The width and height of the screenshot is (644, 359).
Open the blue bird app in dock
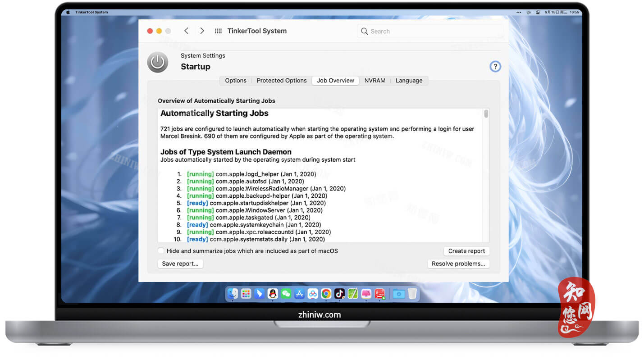click(259, 294)
